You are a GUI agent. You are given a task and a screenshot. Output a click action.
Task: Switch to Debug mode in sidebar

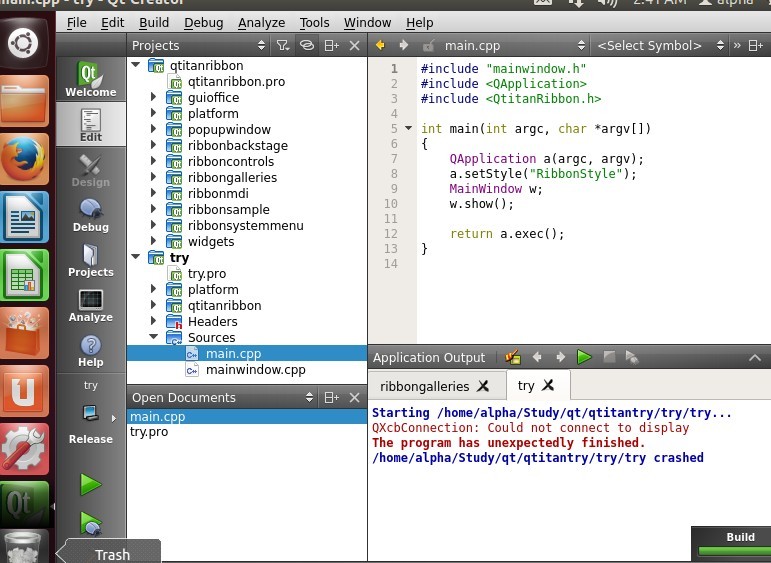(91, 215)
